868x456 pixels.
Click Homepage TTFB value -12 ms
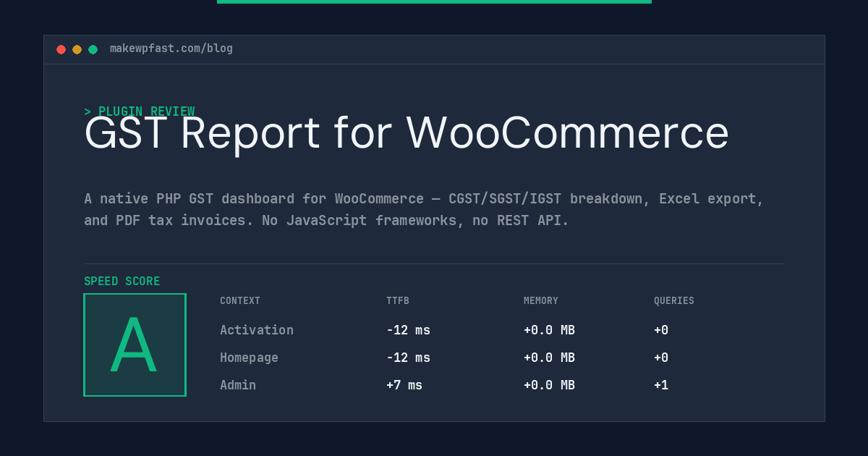tap(408, 358)
